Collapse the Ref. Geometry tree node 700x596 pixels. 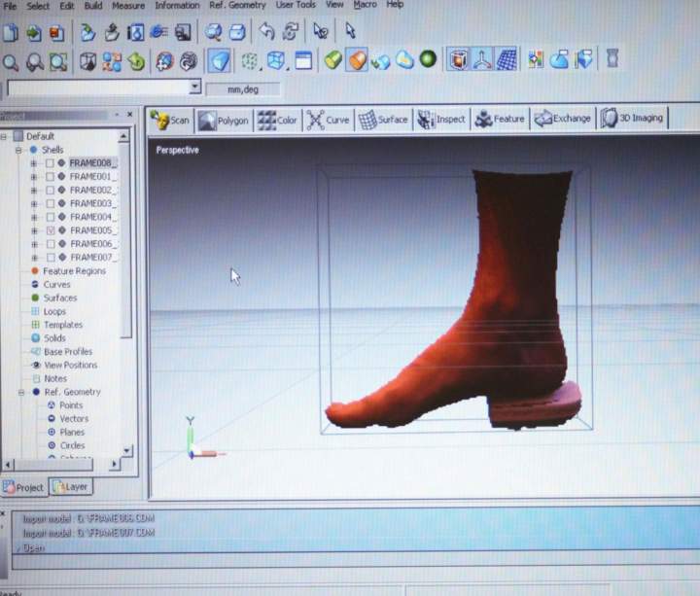click(21, 393)
